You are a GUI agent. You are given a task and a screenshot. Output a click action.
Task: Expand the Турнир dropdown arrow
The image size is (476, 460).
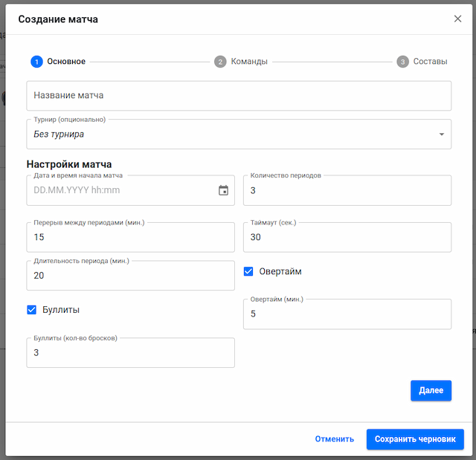coord(441,135)
